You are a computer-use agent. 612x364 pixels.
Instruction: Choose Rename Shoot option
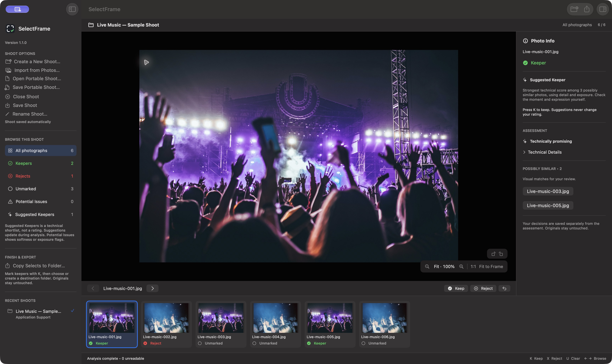coord(26,114)
